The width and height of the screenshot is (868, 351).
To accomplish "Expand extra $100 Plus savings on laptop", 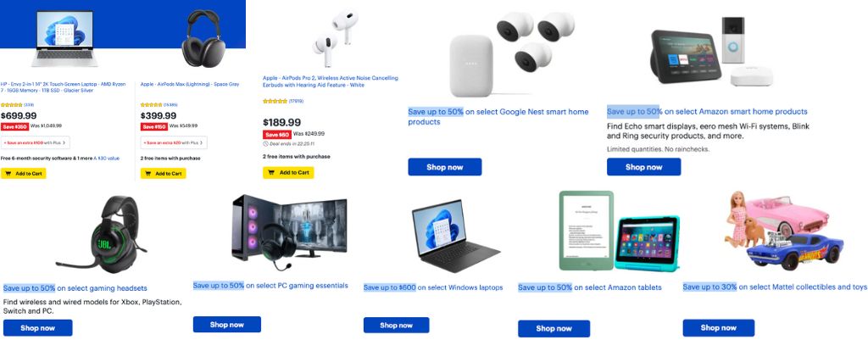I will [x=36, y=142].
